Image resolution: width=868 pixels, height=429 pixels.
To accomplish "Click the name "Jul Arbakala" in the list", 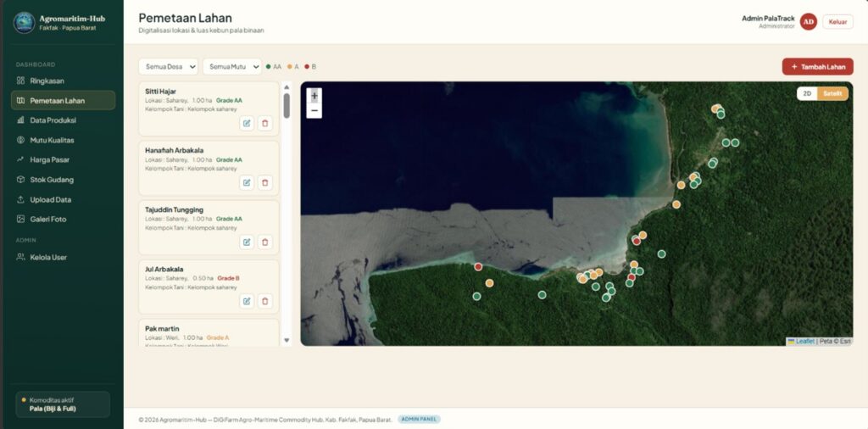I will [x=164, y=269].
